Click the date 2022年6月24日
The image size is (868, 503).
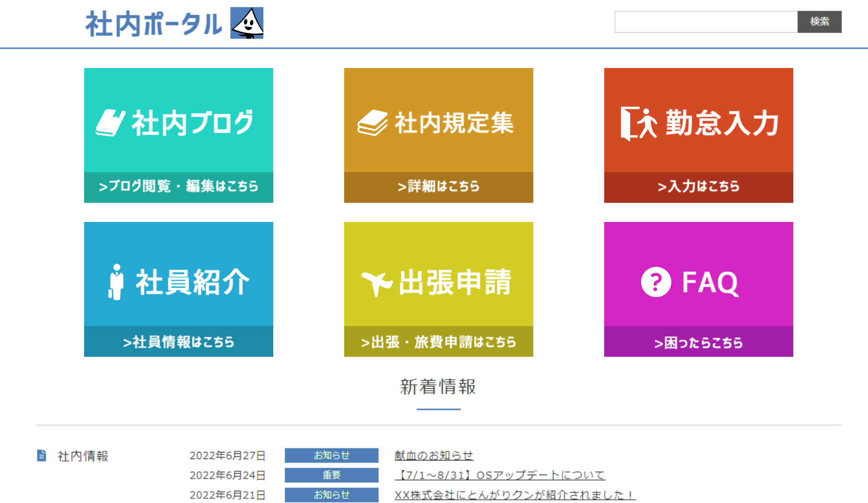click(x=227, y=475)
